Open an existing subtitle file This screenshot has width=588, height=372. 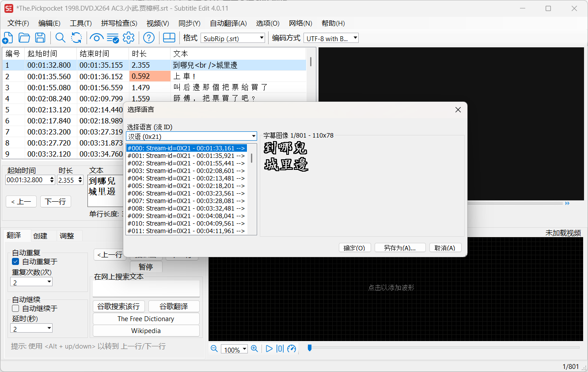coord(24,38)
